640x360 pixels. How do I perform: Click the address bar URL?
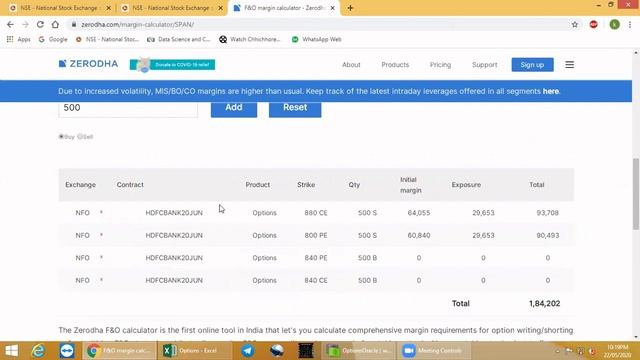click(138, 24)
